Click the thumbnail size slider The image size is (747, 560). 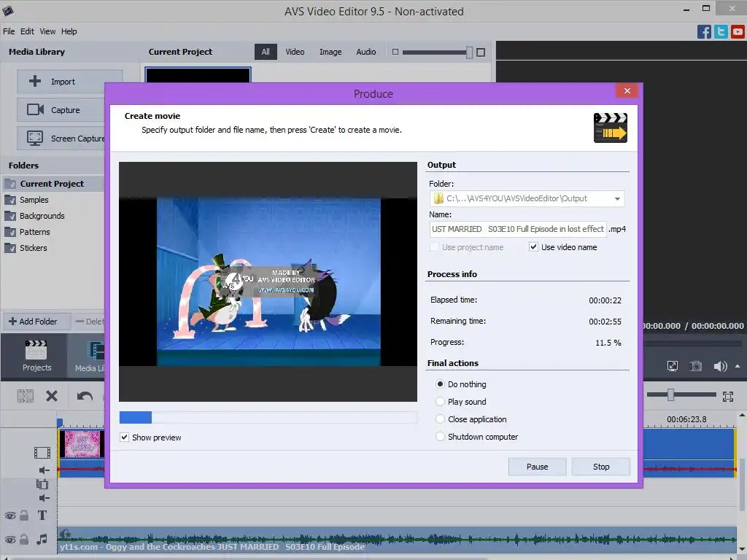tap(438, 52)
